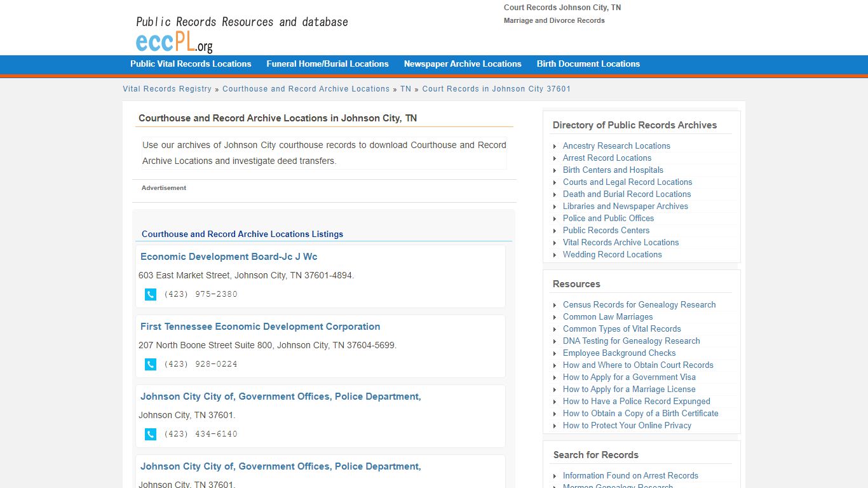Open How to Apply for a Marriage License
This screenshot has height=488, width=868.
[x=629, y=389]
